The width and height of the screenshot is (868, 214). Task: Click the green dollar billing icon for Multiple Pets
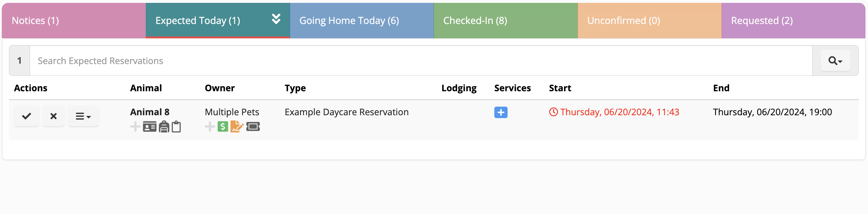[222, 126]
